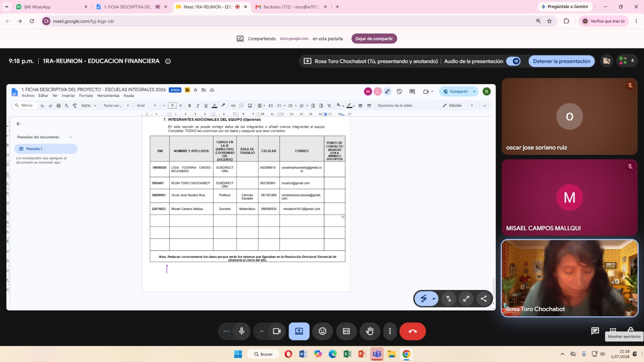Expand audio settings chevron beside camera

262,331
